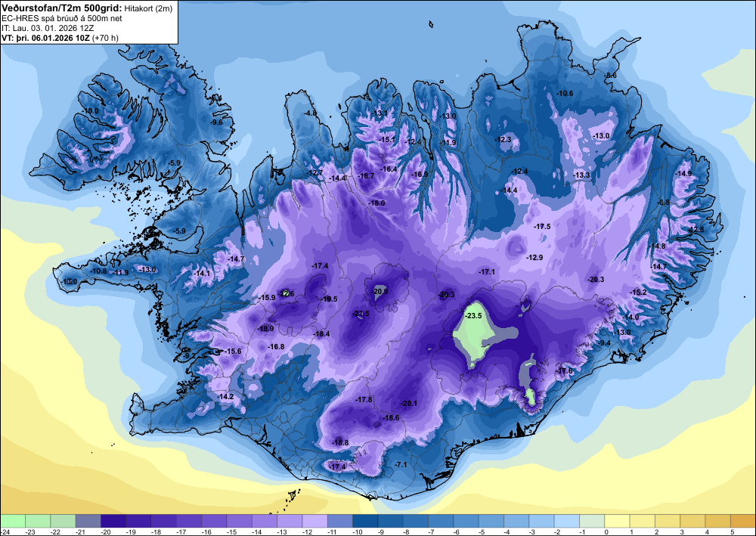Click the -10.8 temperature value
756x536 pixels.
[98, 271]
